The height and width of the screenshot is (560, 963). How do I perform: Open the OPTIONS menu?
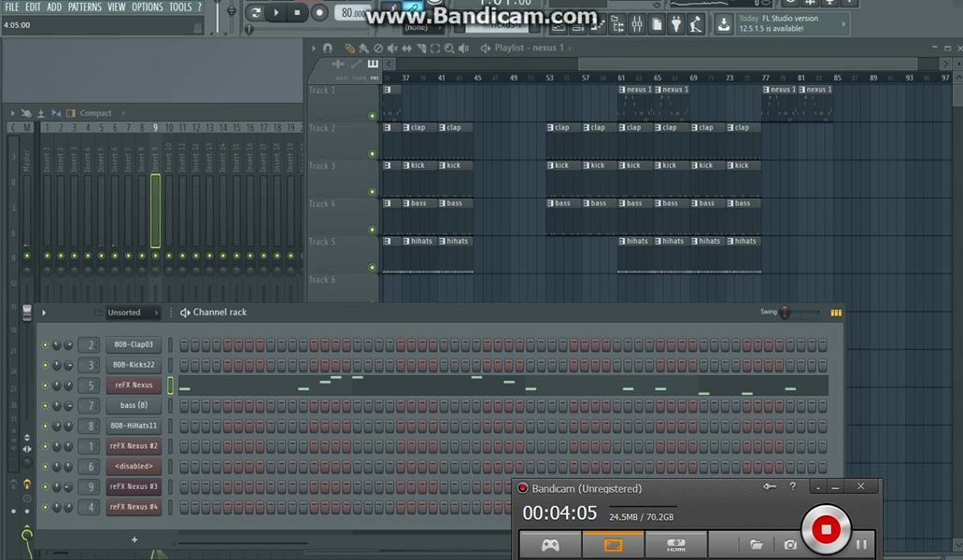148,7
